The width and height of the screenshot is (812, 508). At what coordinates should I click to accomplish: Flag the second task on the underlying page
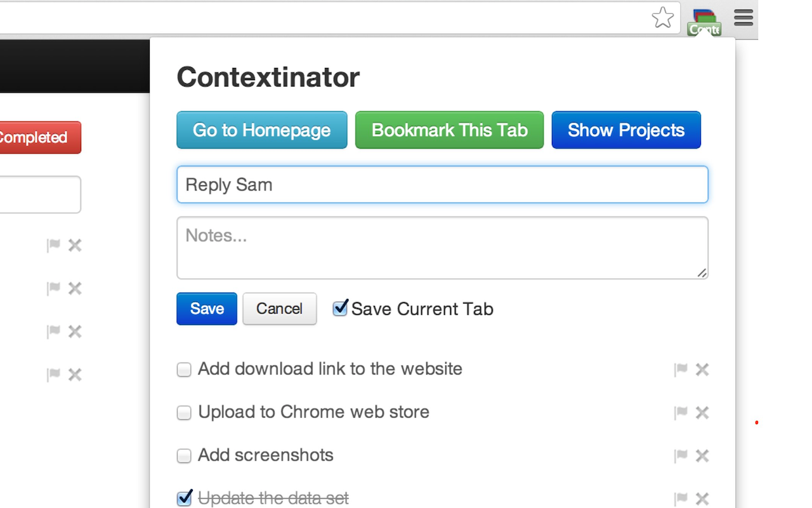point(53,288)
